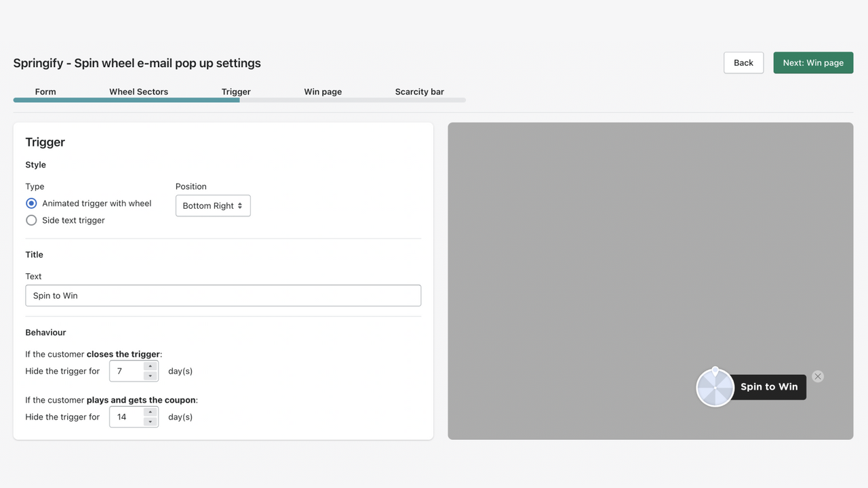The width and height of the screenshot is (868, 488).
Task: Focus the Title text field
Action: 223,296
